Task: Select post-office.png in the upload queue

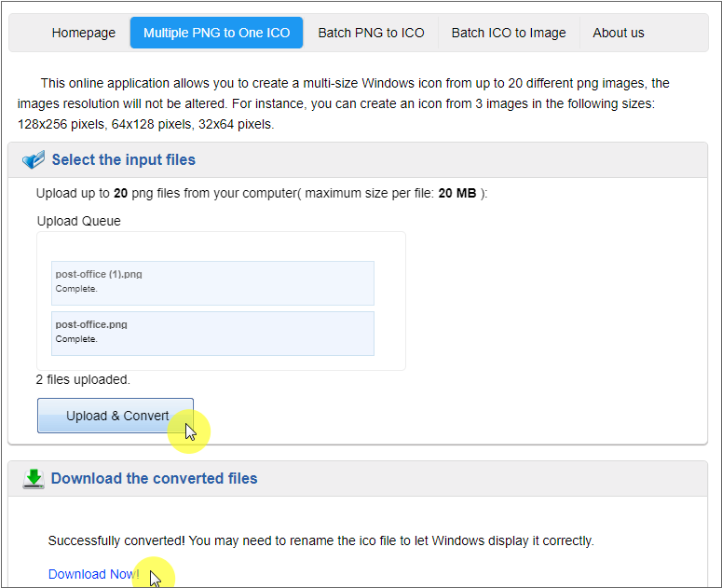Action: point(91,324)
